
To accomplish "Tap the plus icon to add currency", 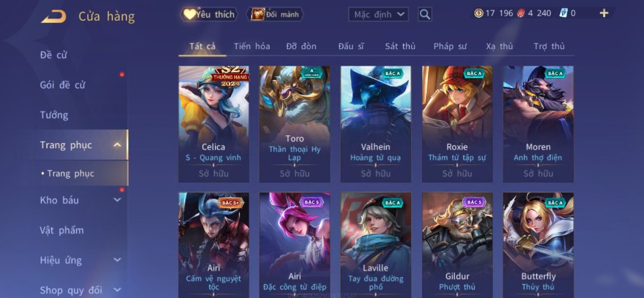I will tap(604, 13).
